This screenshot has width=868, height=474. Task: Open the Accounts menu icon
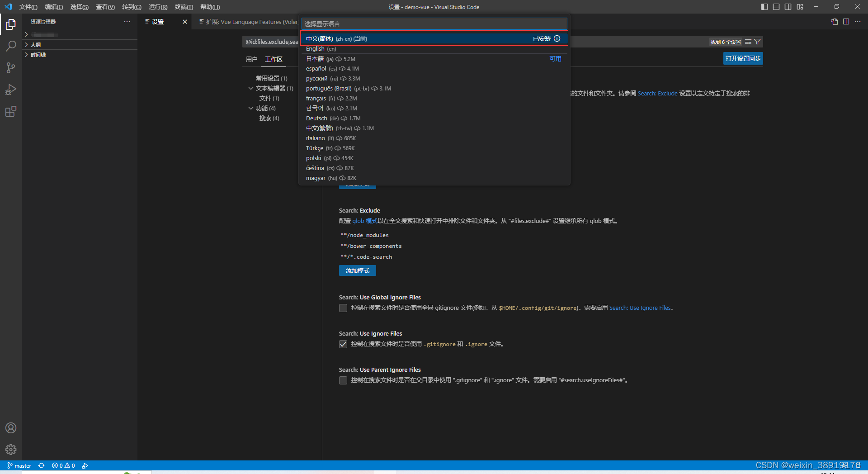coord(11,428)
